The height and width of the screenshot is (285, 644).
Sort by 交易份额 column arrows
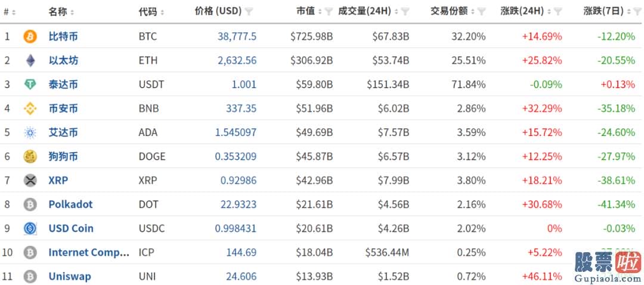click(x=473, y=12)
